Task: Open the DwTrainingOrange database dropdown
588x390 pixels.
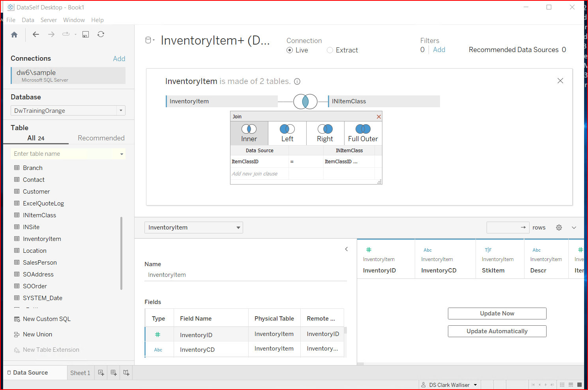Action: point(121,110)
